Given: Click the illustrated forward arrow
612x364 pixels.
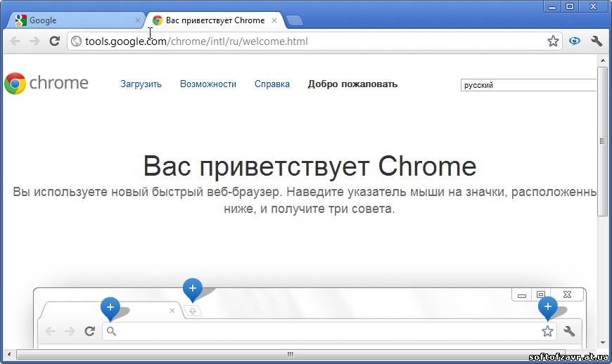Looking at the screenshot, I should point(70,331).
